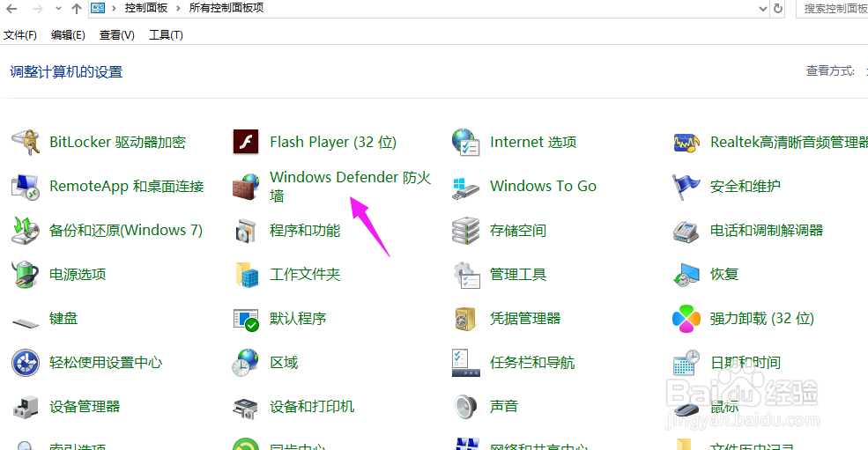868x450 pixels.
Task: Open the 管理工具 gear icon
Action: (466, 275)
